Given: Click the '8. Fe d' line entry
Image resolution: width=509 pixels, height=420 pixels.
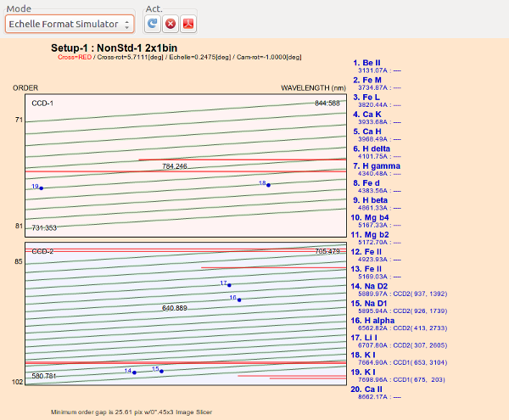Looking at the screenshot, I should point(377,187).
